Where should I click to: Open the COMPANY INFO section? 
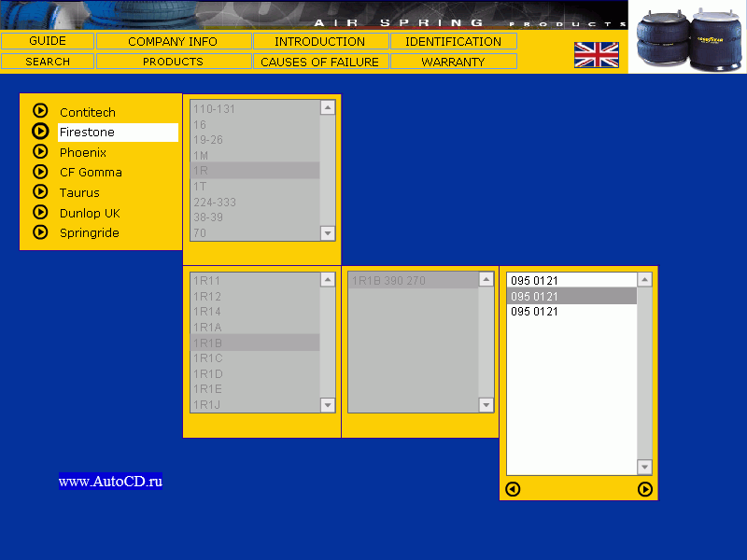(174, 41)
